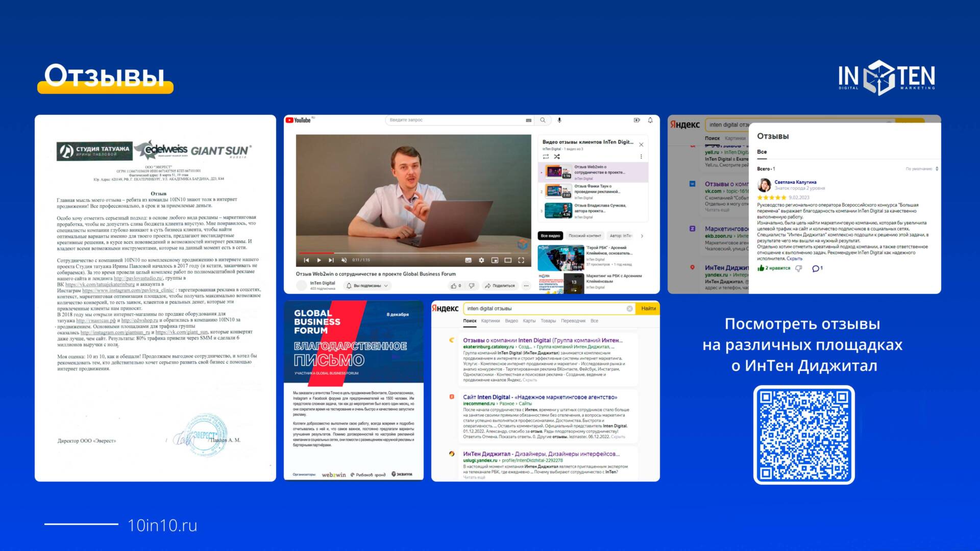Click the miniplayer icon
Image resolution: width=980 pixels, height=551 pixels.
point(495,260)
